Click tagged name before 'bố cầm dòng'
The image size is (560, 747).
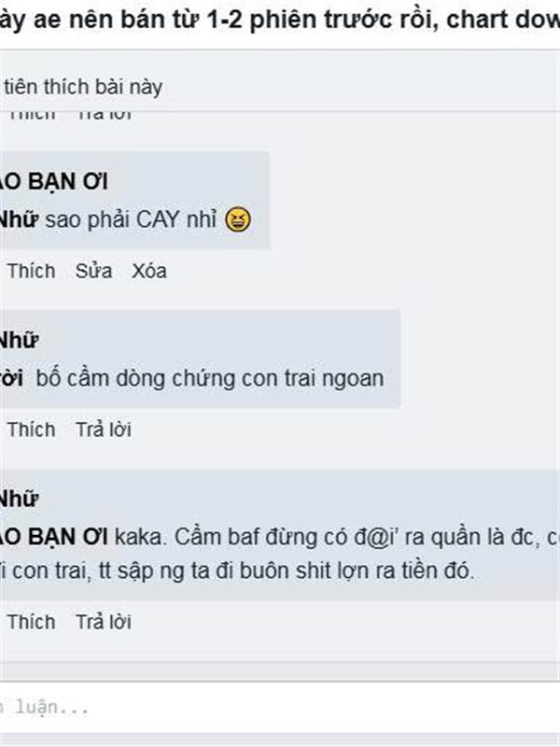(11, 379)
